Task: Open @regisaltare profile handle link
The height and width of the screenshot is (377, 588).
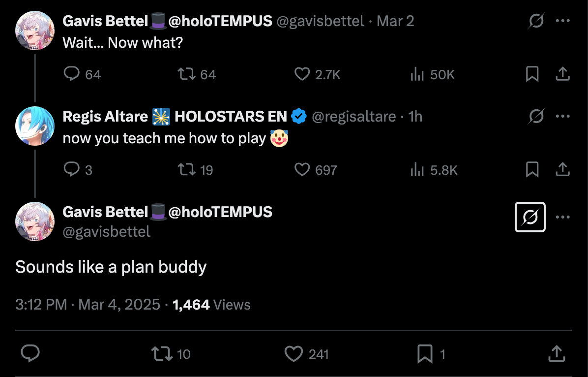Action: [x=353, y=117]
